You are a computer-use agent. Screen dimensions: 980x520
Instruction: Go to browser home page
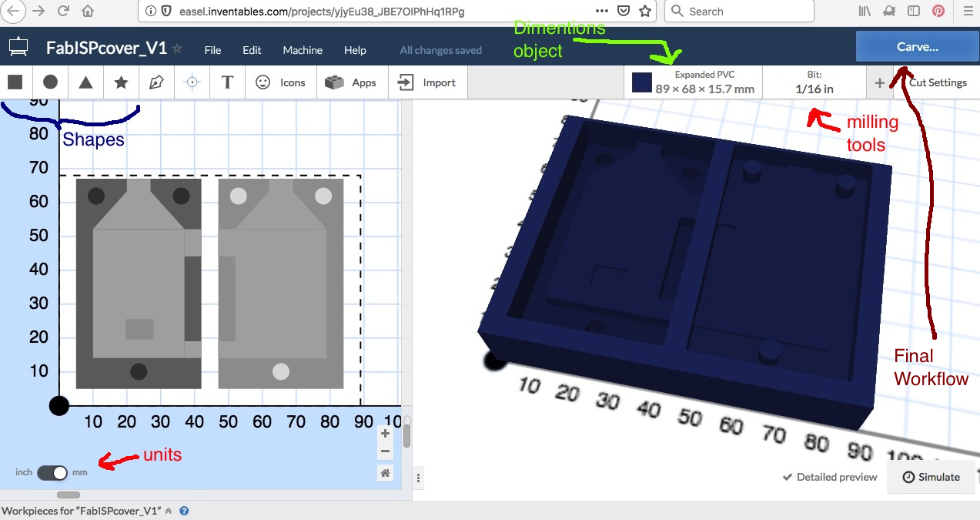[x=88, y=12]
